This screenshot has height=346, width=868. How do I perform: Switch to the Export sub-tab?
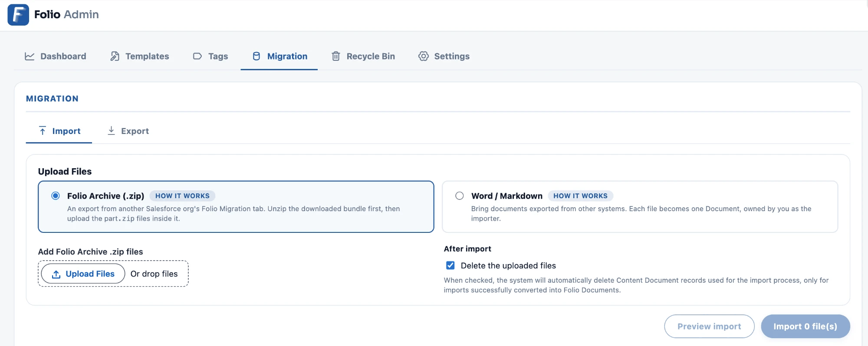[128, 131]
